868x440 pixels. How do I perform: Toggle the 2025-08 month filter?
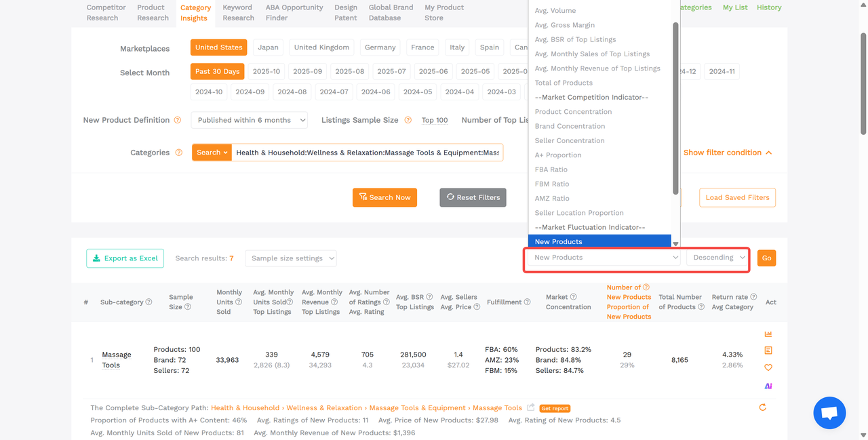(349, 71)
